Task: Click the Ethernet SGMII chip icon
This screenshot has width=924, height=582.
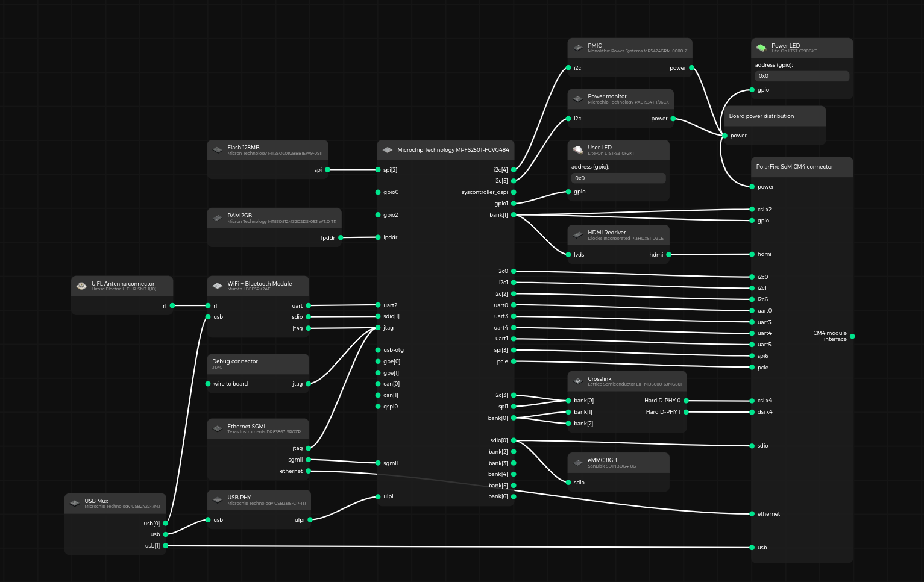Action: pos(218,428)
